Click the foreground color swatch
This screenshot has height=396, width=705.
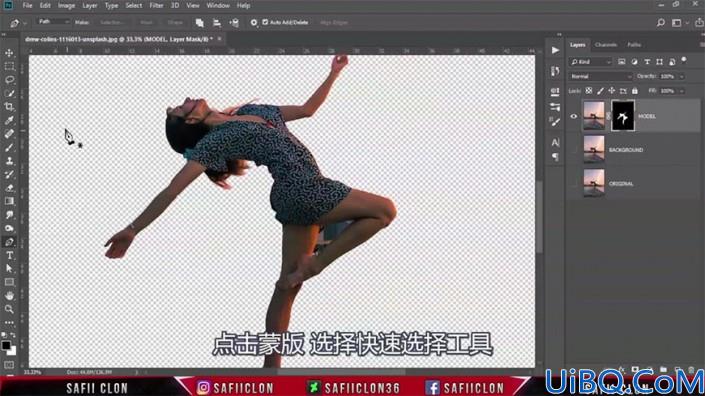coord(6,346)
